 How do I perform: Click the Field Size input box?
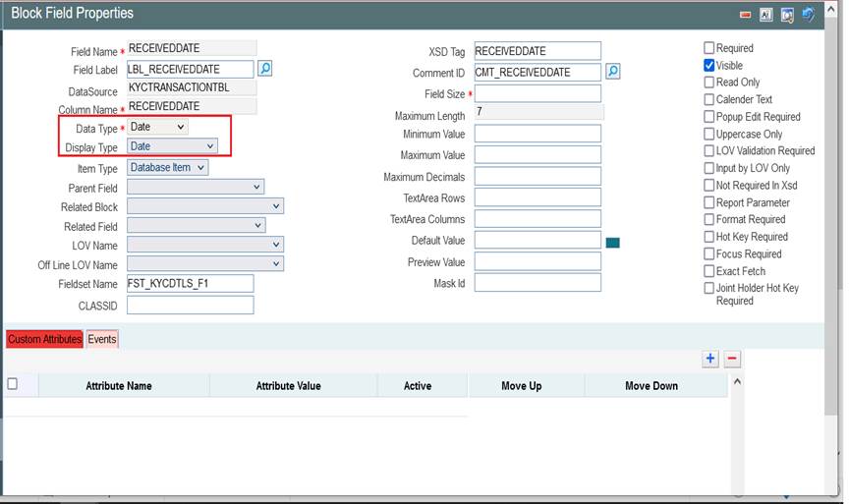[538, 93]
